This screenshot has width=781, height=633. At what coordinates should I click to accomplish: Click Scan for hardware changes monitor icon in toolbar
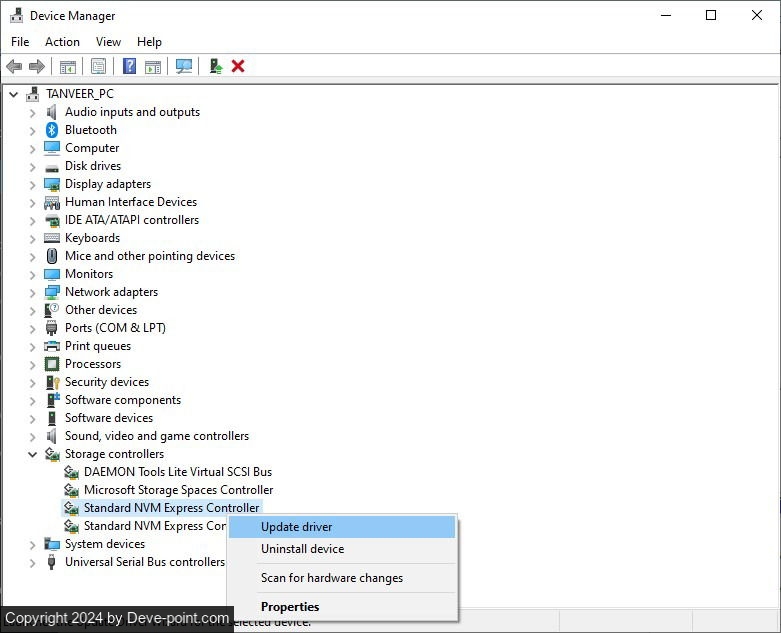184,66
